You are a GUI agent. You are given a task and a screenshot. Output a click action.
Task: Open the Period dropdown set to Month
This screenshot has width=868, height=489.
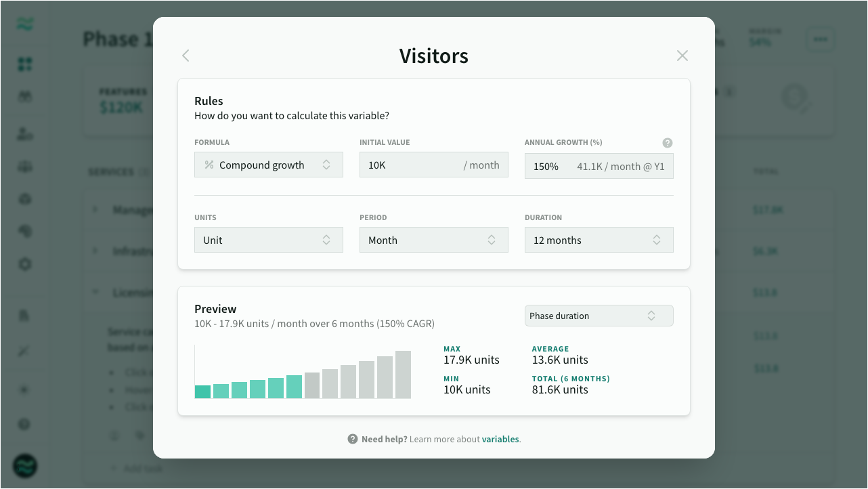(x=433, y=240)
